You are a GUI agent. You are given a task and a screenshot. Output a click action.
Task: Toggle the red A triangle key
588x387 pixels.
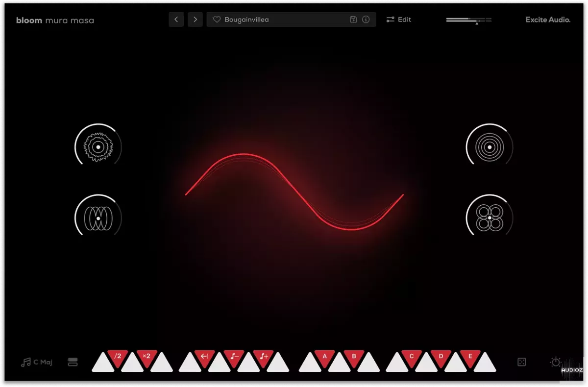tap(324, 356)
